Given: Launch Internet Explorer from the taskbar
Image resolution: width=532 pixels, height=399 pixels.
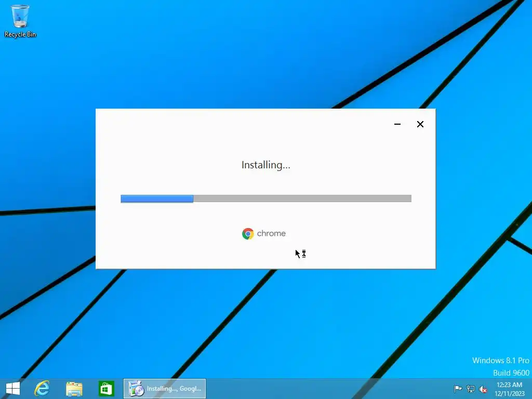Looking at the screenshot, I should point(42,389).
